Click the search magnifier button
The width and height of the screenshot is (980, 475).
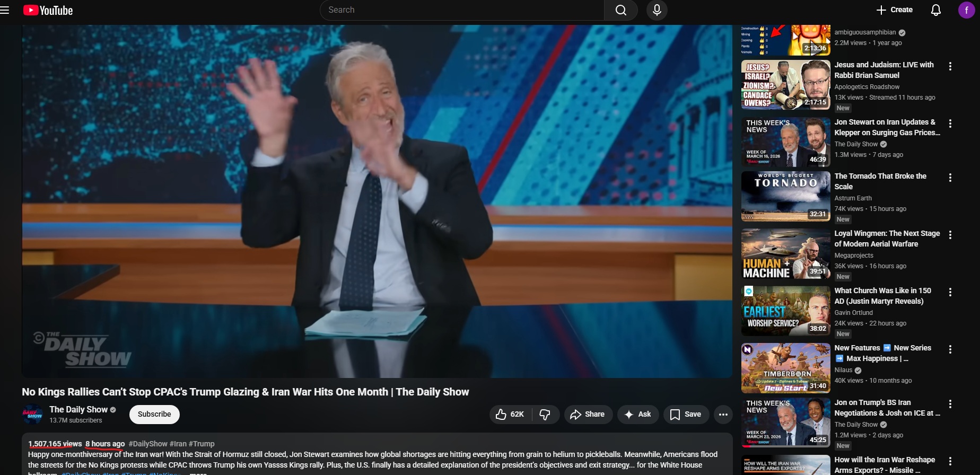(620, 10)
